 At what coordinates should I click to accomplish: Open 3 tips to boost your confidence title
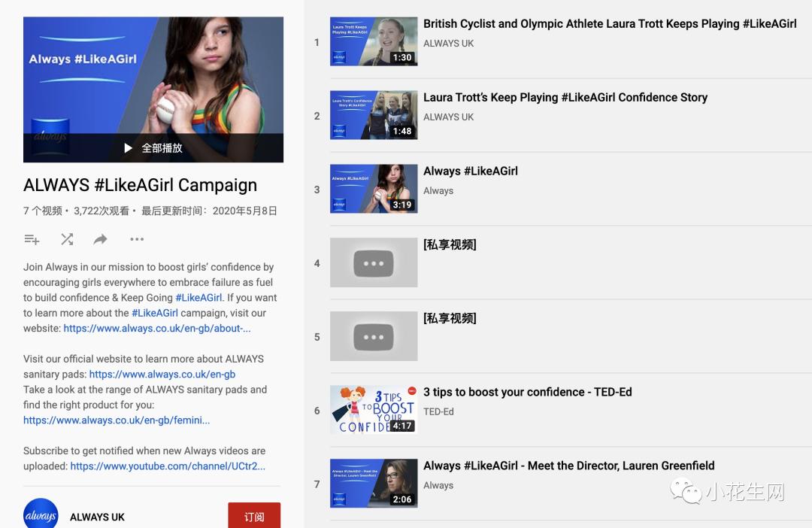coord(528,393)
